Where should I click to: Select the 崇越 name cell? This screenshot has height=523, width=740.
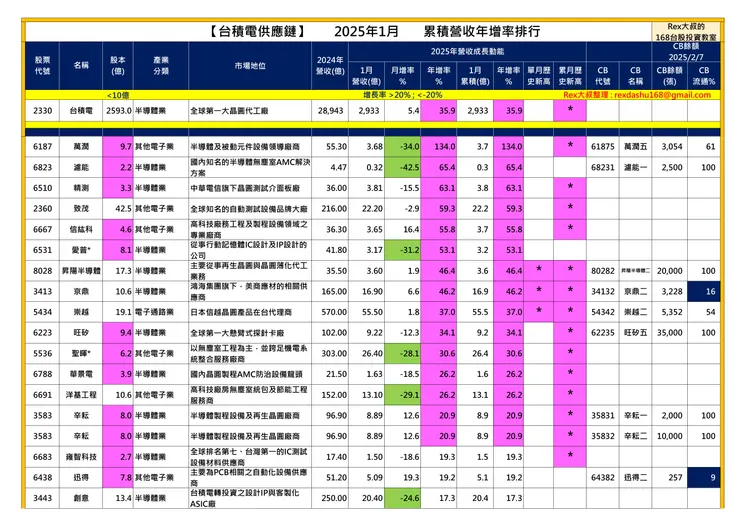81,312
